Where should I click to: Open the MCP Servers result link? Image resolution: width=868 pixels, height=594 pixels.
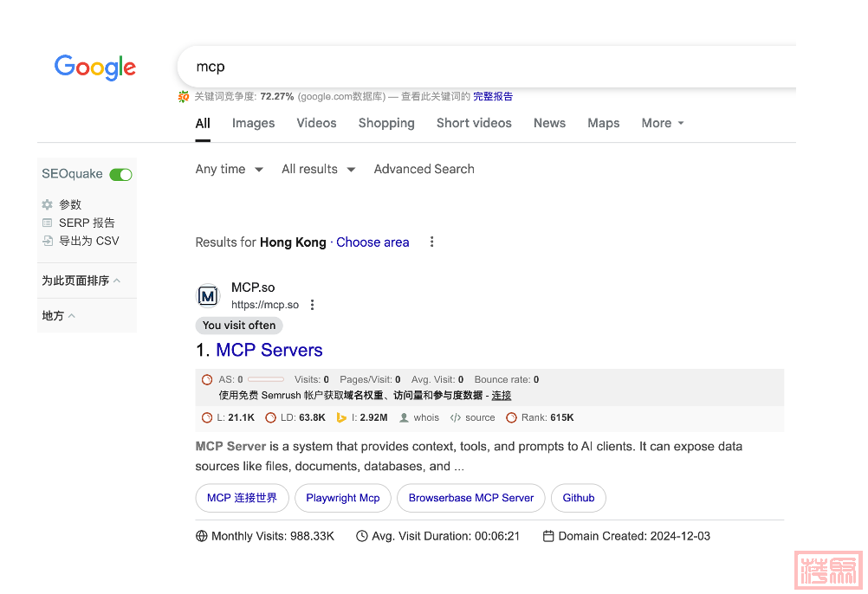coord(269,351)
